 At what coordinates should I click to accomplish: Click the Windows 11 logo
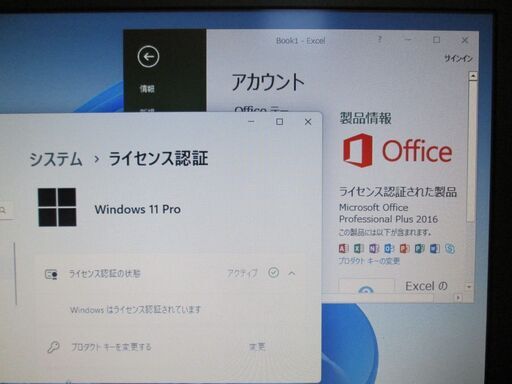(x=57, y=207)
